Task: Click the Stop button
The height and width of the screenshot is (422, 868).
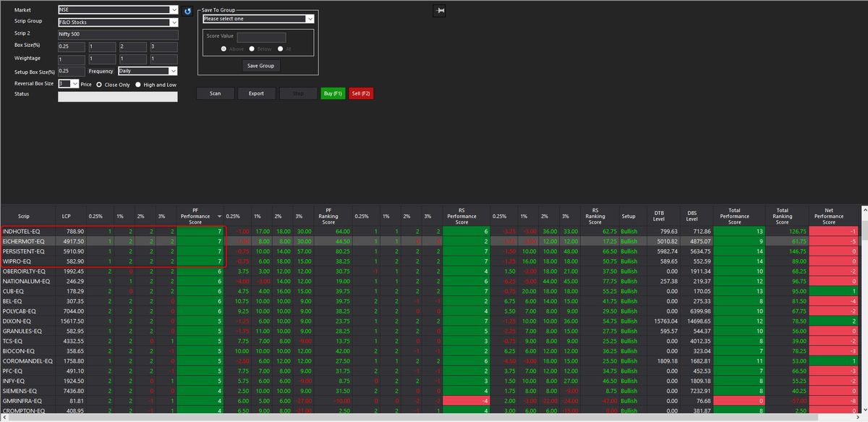Action: pos(297,93)
